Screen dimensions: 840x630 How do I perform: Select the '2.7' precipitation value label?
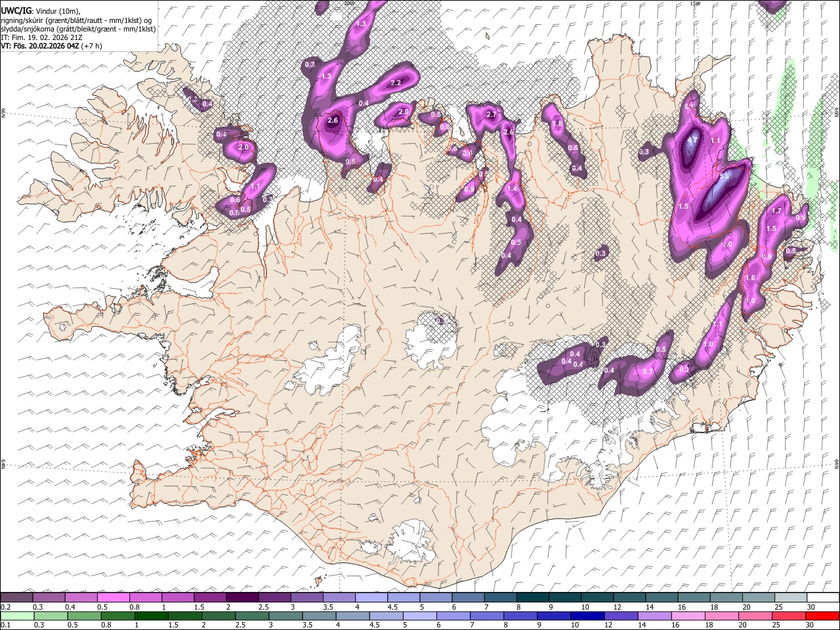click(x=492, y=114)
